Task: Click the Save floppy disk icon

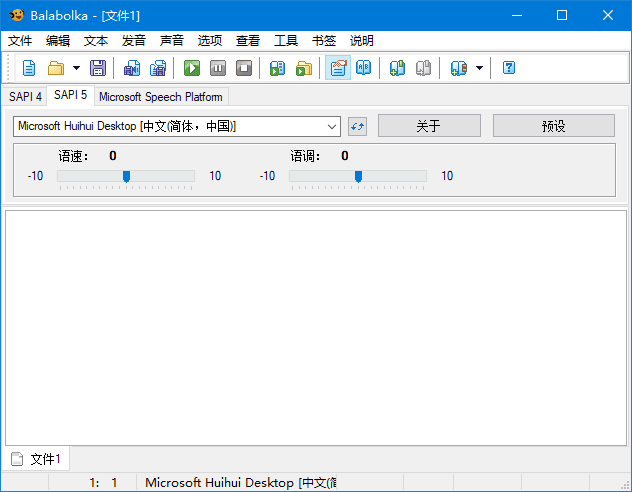Action: [x=98, y=68]
